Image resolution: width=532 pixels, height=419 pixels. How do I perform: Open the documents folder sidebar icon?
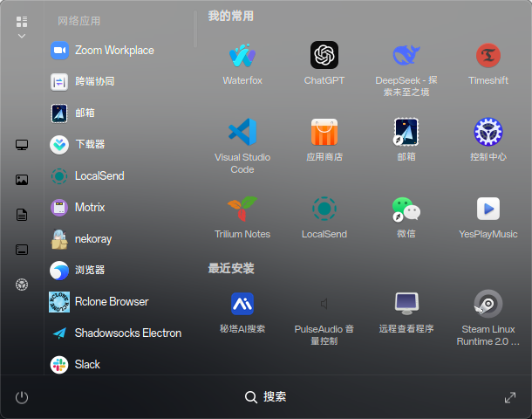click(22, 215)
